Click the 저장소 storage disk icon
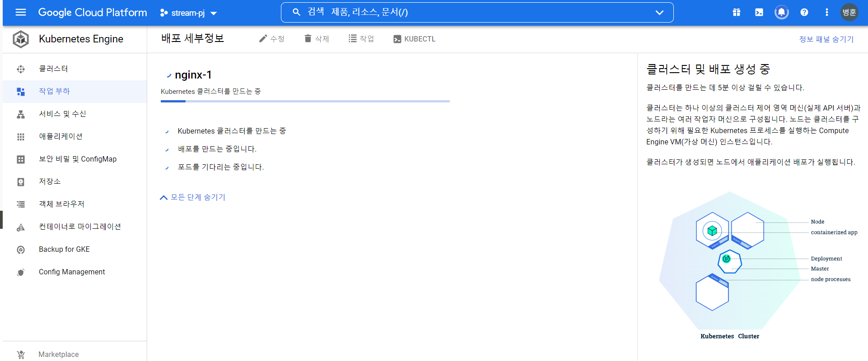 (21, 182)
